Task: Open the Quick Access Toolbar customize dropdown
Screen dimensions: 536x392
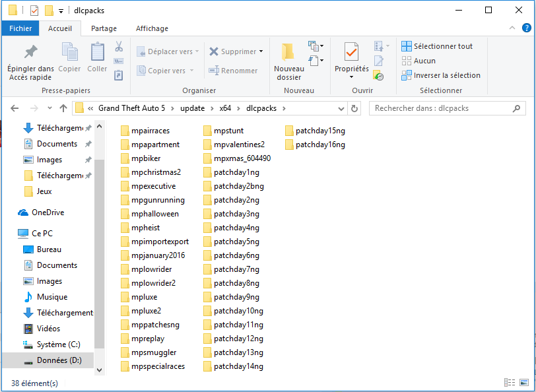Action: click(61, 11)
